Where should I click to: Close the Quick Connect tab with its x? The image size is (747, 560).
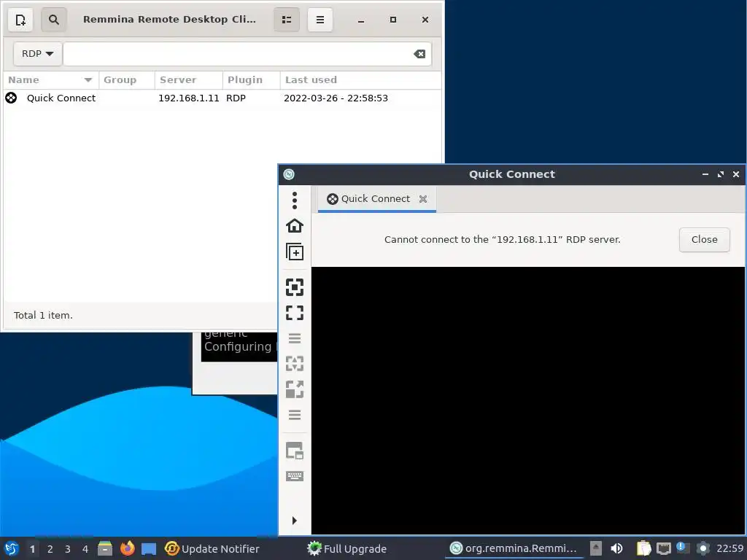click(423, 199)
